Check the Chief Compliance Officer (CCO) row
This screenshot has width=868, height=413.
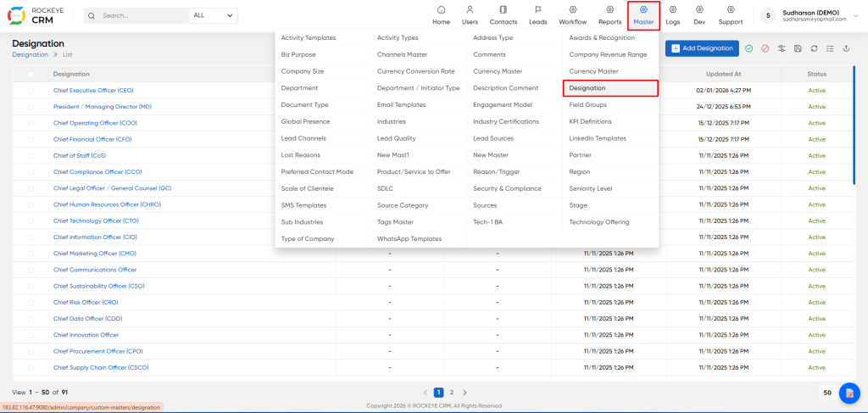point(31,172)
